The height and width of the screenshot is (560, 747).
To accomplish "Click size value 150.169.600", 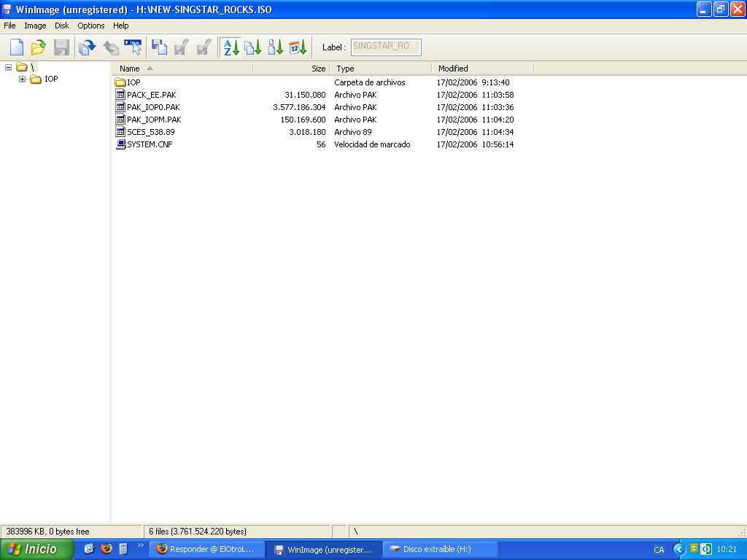I will (x=303, y=120).
